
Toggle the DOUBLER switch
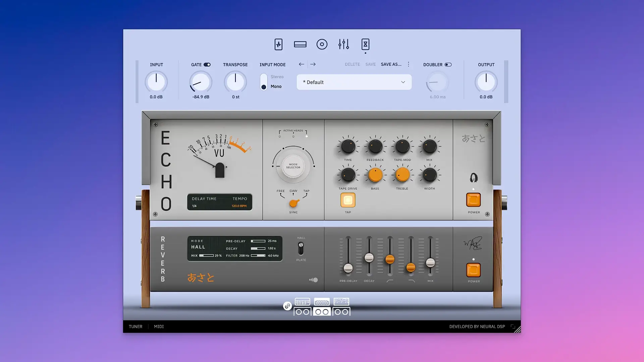448,65
